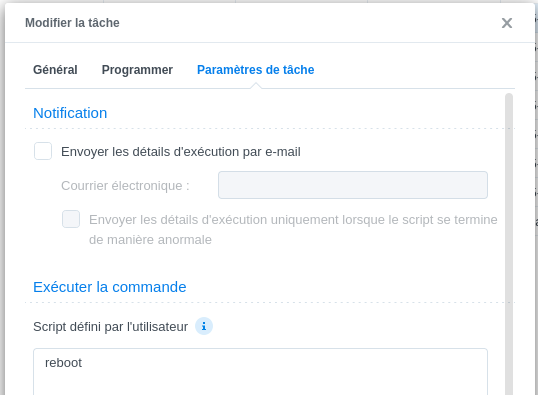
Task: Click the Courrier électronique label
Action: coord(125,186)
